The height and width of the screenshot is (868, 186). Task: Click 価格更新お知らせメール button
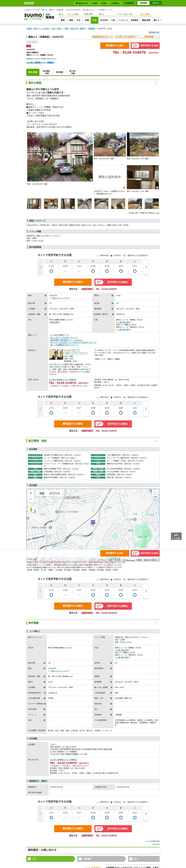102,37
